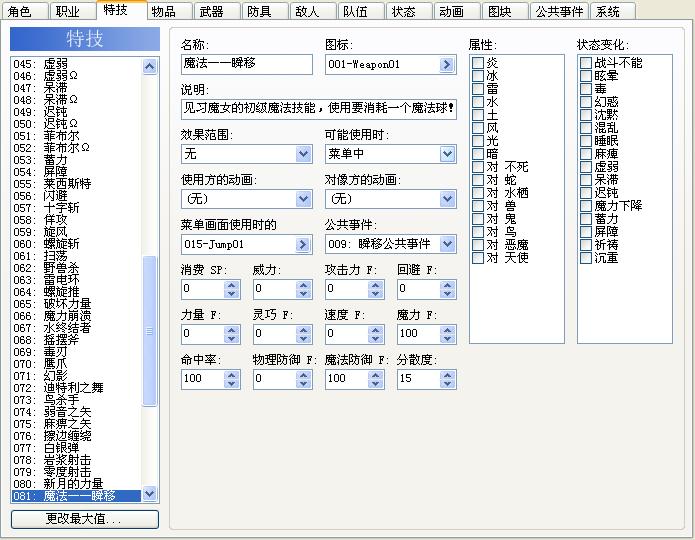Image resolution: width=695 pixels, height=540 pixels.
Task: Adjust the 力量 F spinner
Action: 231,334
